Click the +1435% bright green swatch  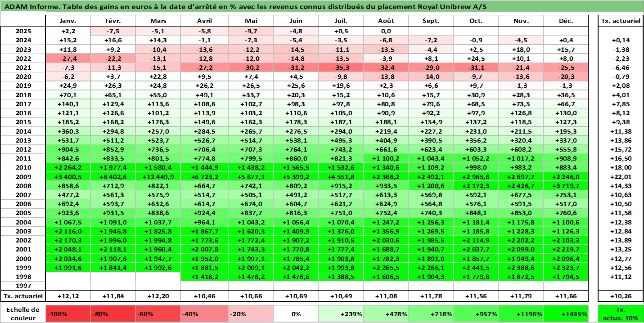coord(566,314)
